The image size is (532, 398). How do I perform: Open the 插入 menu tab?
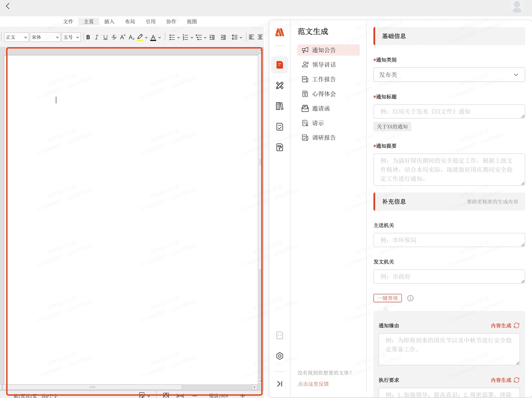coord(109,21)
